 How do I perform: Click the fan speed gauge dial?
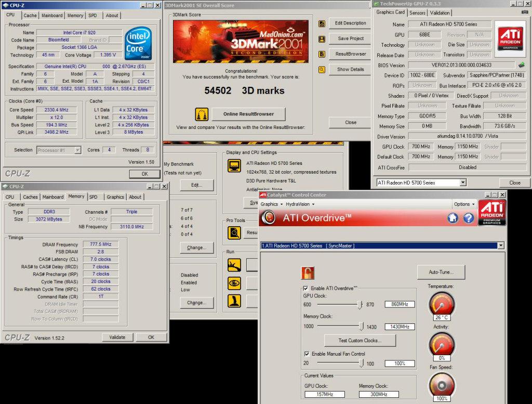point(442,385)
